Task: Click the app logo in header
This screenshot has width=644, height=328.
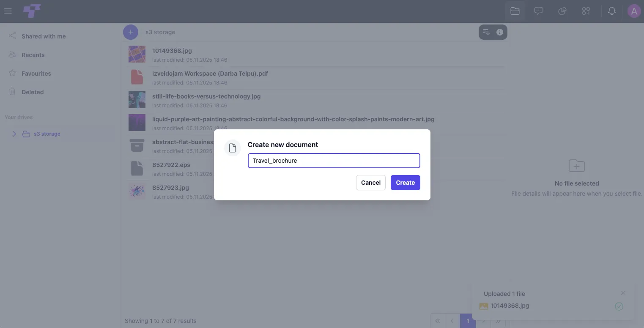Action: 32,11
